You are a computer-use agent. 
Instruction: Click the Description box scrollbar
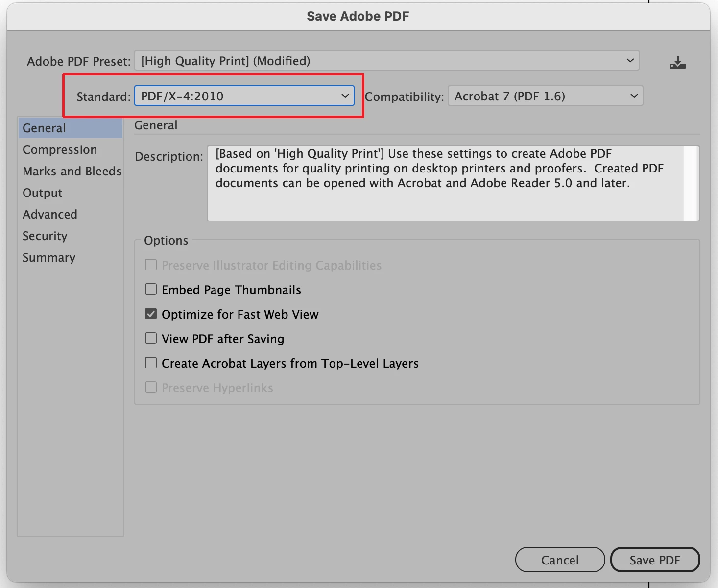click(x=691, y=183)
